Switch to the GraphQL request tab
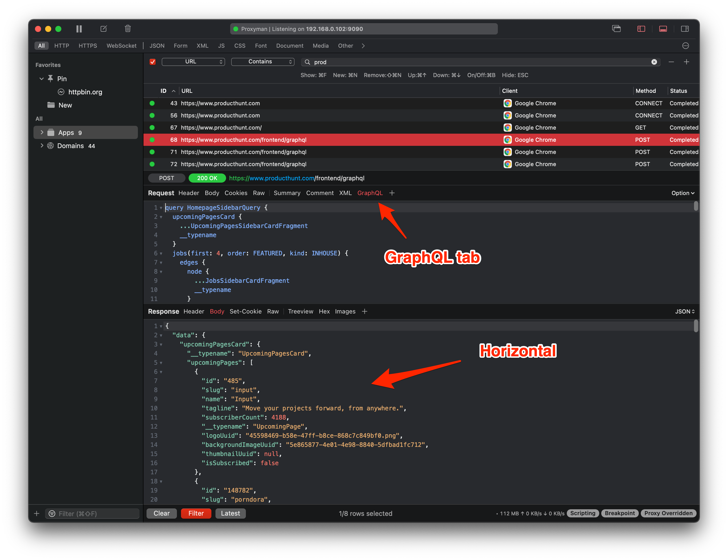Screen dimensions: 728x560 click(x=370, y=193)
